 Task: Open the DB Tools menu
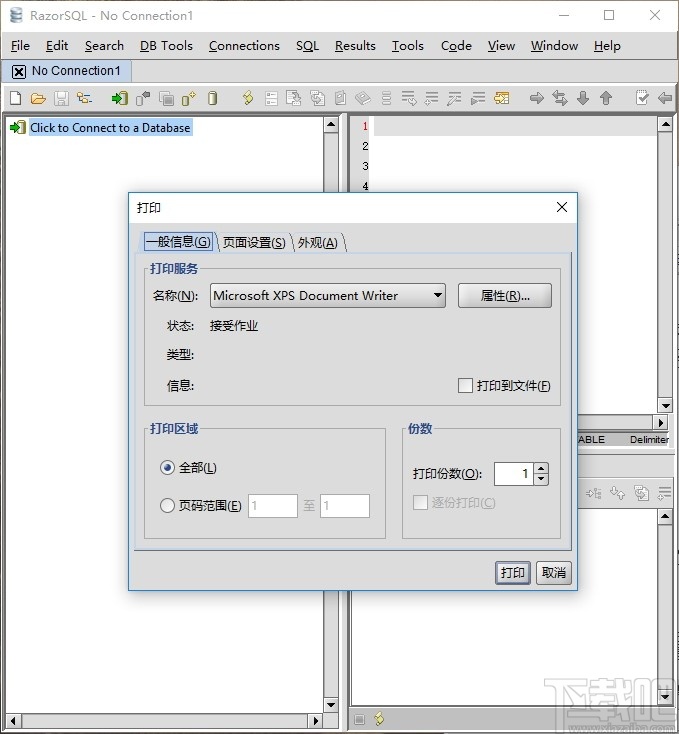pyautogui.click(x=166, y=46)
